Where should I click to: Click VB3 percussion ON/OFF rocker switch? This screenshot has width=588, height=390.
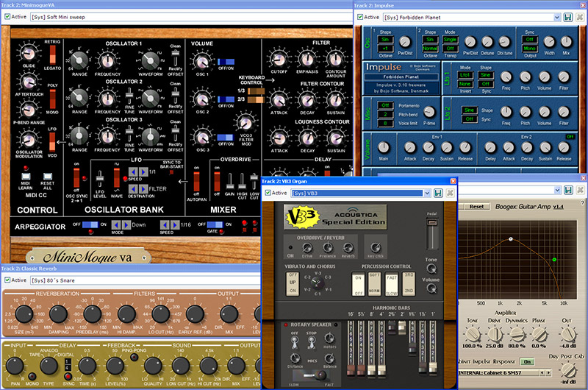click(358, 285)
